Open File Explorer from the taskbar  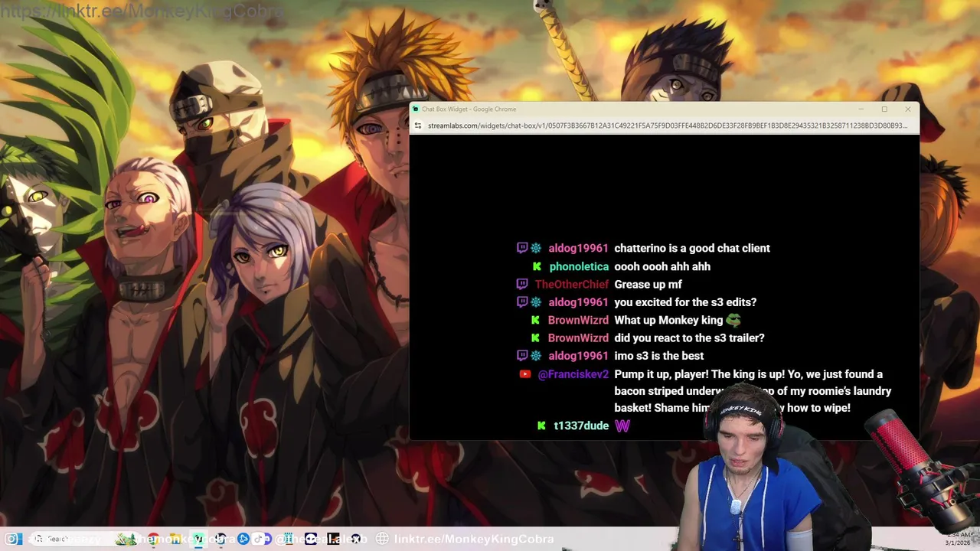(175, 539)
